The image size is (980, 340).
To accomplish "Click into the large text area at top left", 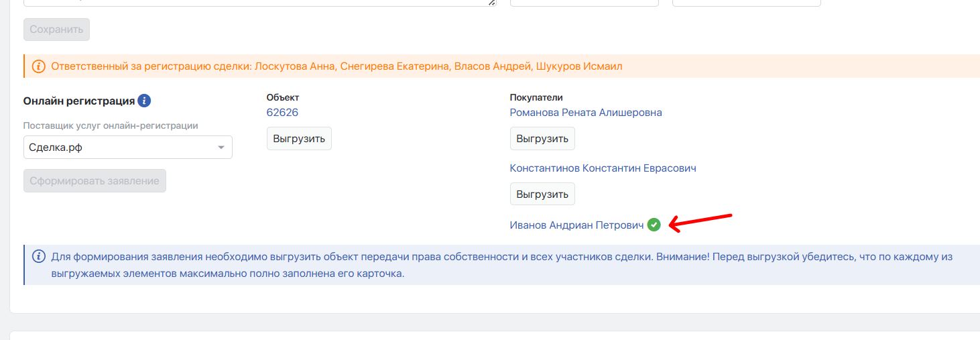I will pos(255,3).
